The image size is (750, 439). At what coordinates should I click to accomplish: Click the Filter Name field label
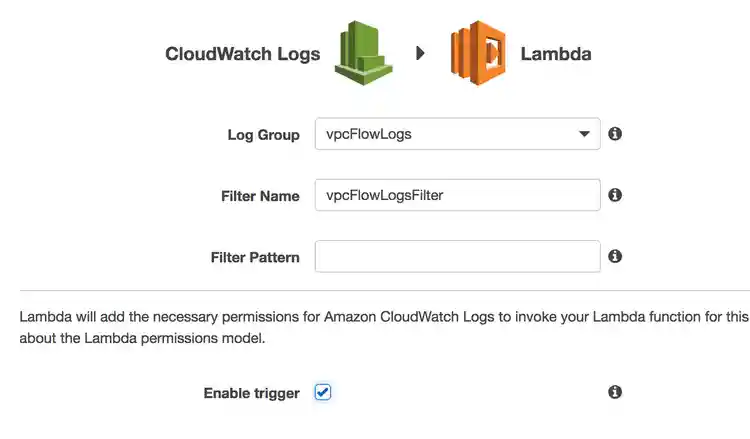[x=260, y=196]
